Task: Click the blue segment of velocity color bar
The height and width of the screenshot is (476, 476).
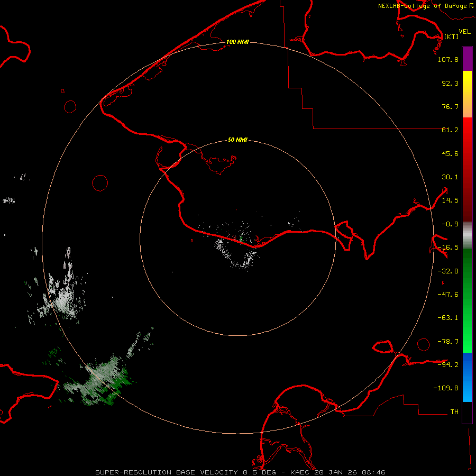Action: click(x=467, y=377)
